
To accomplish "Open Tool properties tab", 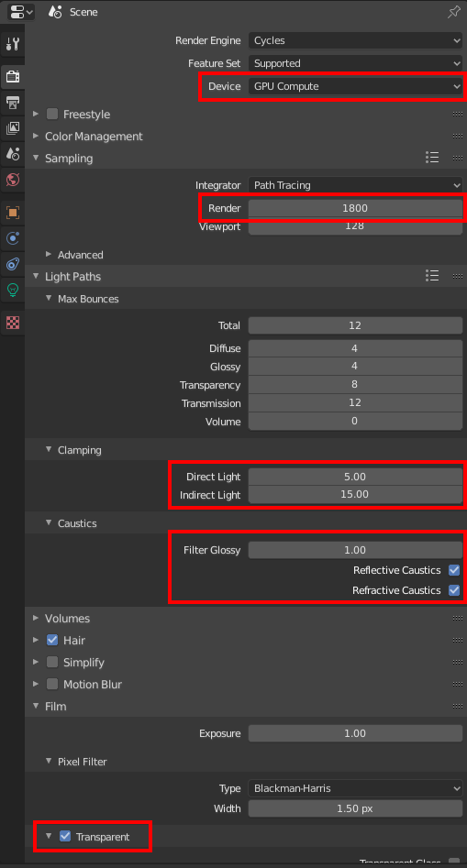I will tap(13, 44).
